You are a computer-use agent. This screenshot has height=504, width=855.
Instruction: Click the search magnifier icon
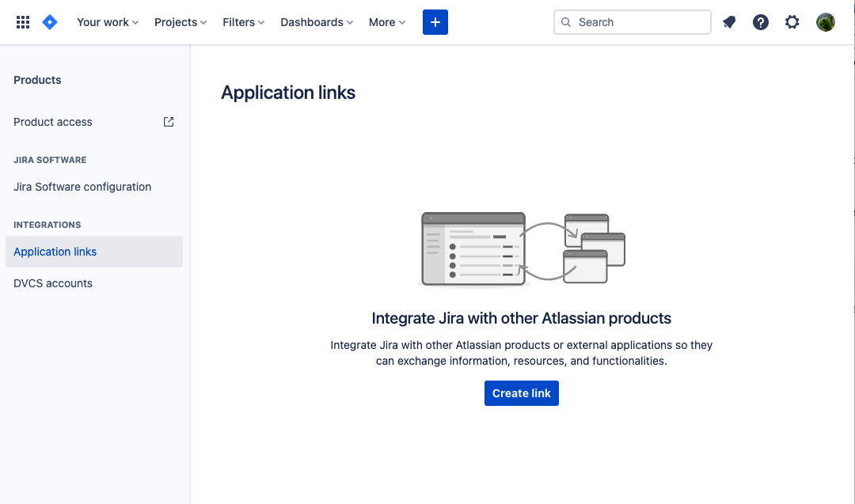pos(565,22)
